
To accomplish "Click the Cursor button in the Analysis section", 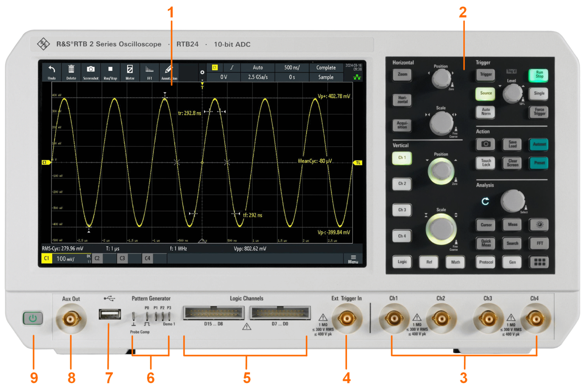I will [486, 225].
